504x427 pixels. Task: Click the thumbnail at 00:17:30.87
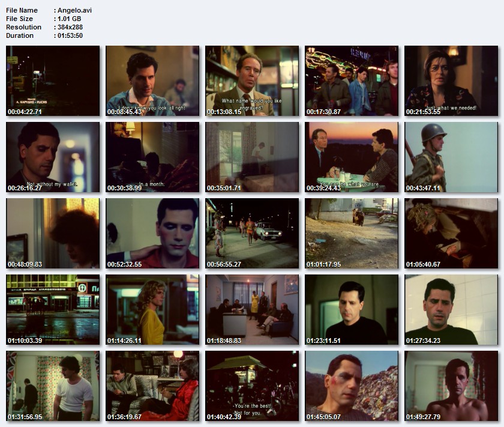[352, 80]
